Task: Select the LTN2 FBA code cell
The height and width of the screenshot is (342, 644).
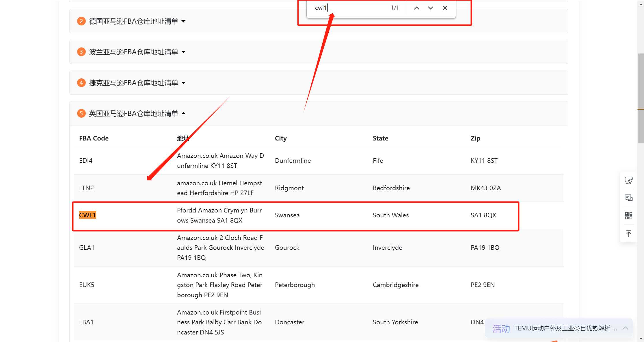Action: 86,188
